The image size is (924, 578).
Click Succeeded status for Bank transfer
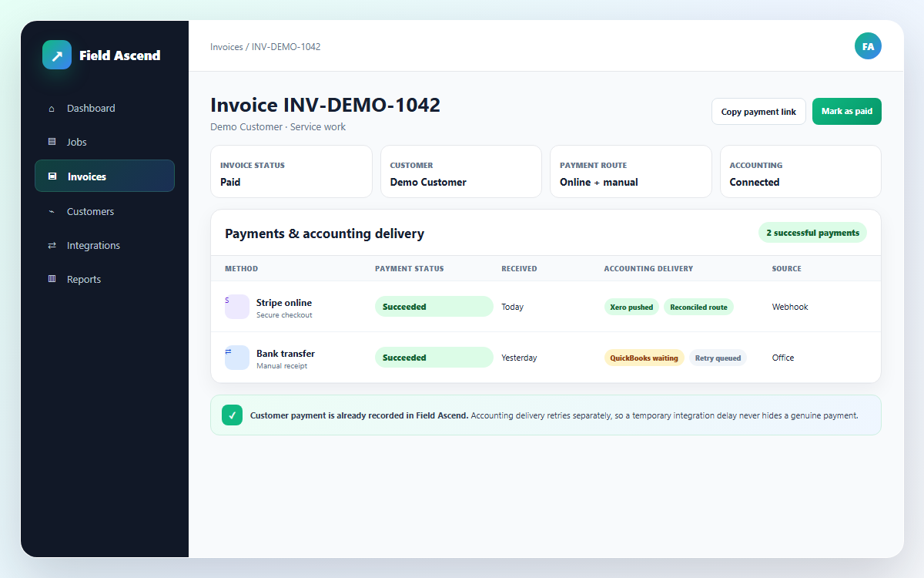(x=434, y=358)
